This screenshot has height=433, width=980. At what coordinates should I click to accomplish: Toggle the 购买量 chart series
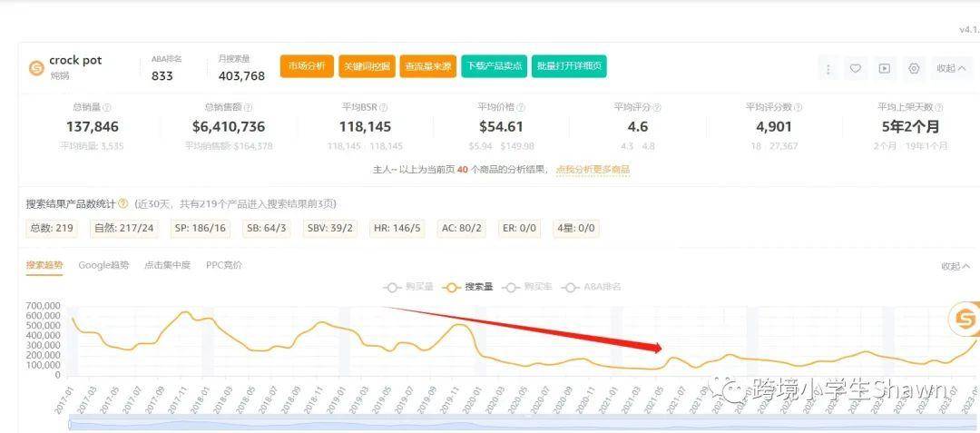tap(408, 287)
